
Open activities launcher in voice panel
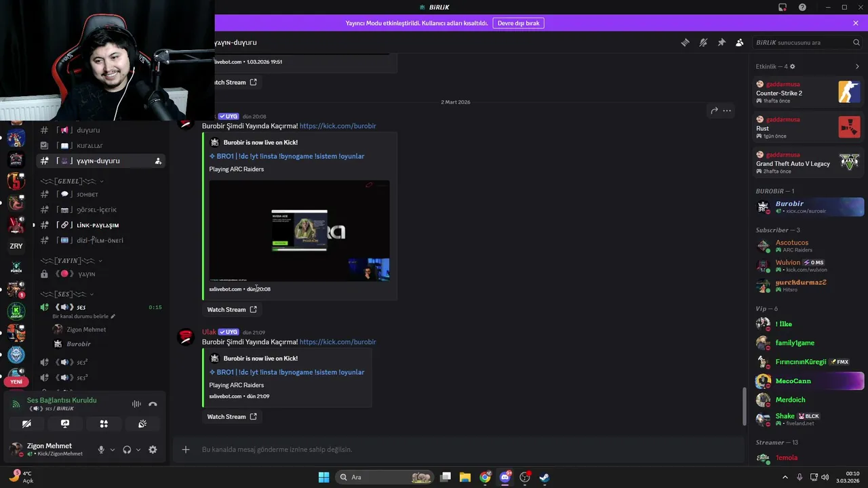pos(104,424)
